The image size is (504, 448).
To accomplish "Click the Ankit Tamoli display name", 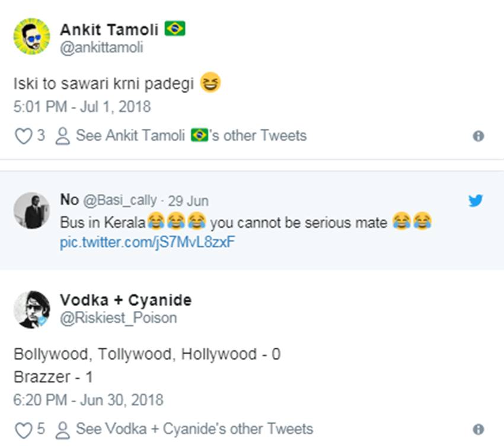I will coord(110,30).
